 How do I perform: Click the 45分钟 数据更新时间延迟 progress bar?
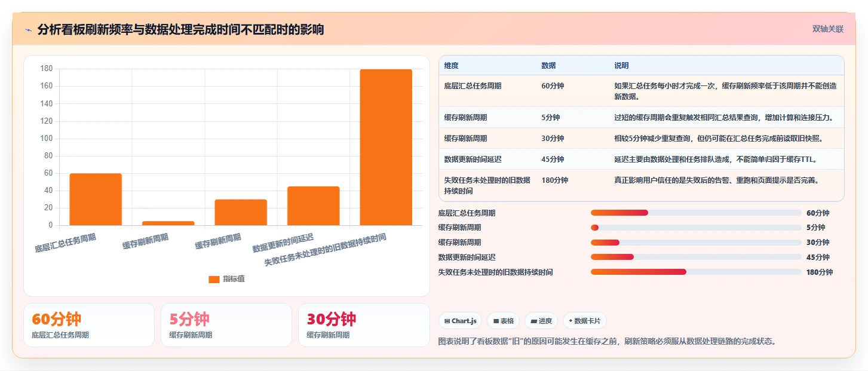(x=696, y=257)
